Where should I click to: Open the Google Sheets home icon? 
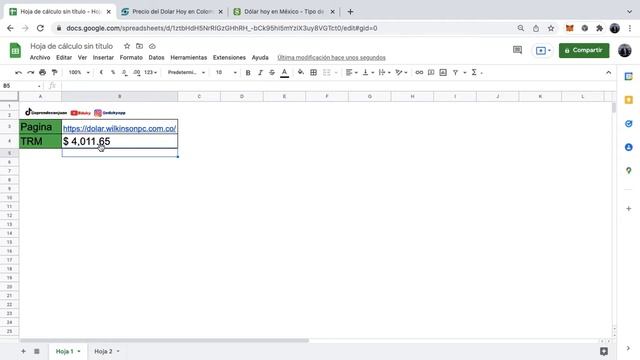[x=15, y=51]
